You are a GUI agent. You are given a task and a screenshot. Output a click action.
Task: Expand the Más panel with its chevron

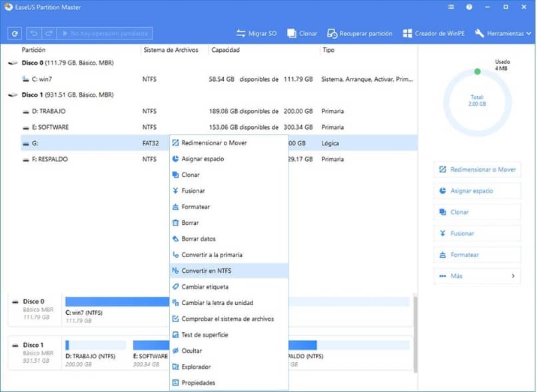coord(513,275)
